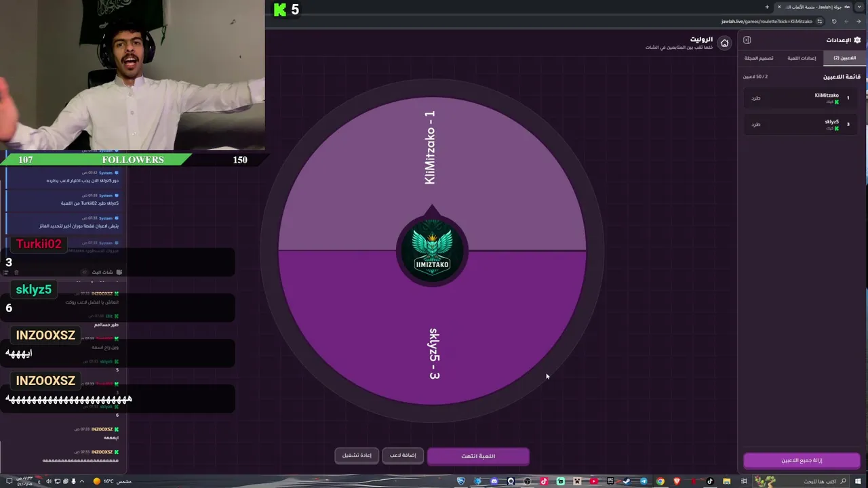
Task: Open the system tray volume icon
Action: pyautogui.click(x=49, y=481)
